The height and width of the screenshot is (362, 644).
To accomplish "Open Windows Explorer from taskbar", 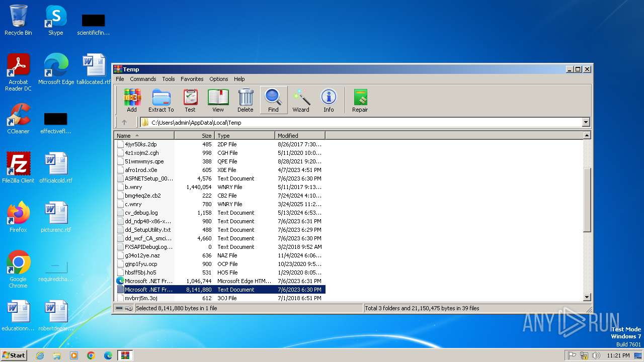I will tap(57, 355).
